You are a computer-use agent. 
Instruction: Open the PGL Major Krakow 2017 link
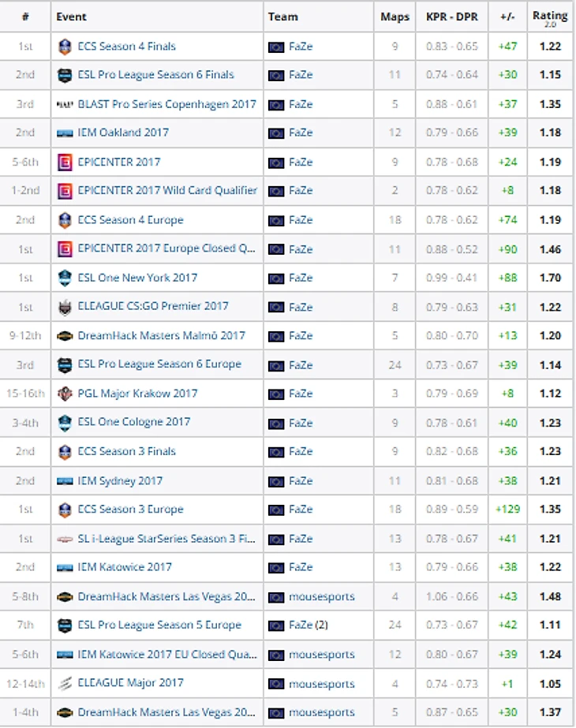pyautogui.click(x=137, y=394)
